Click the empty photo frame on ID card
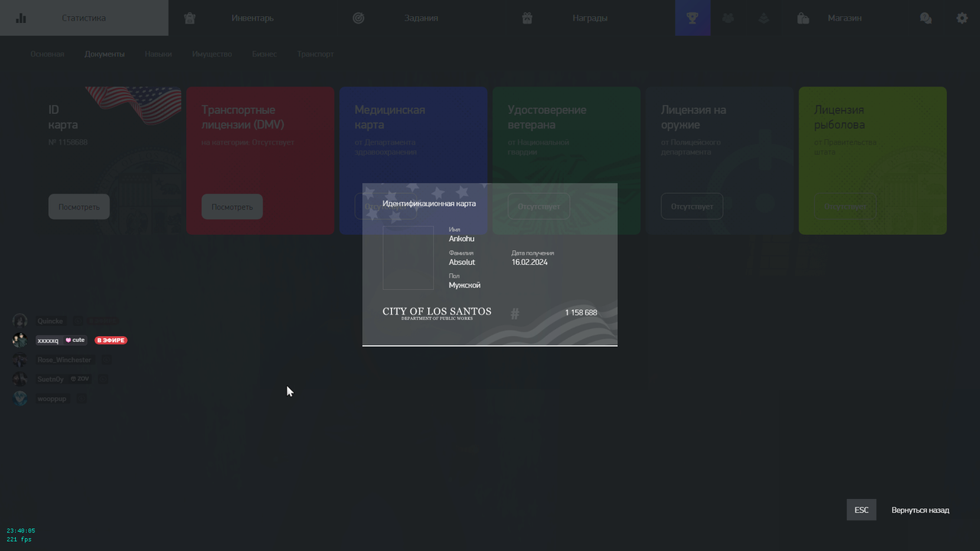Image resolution: width=980 pixels, height=551 pixels. (408, 258)
